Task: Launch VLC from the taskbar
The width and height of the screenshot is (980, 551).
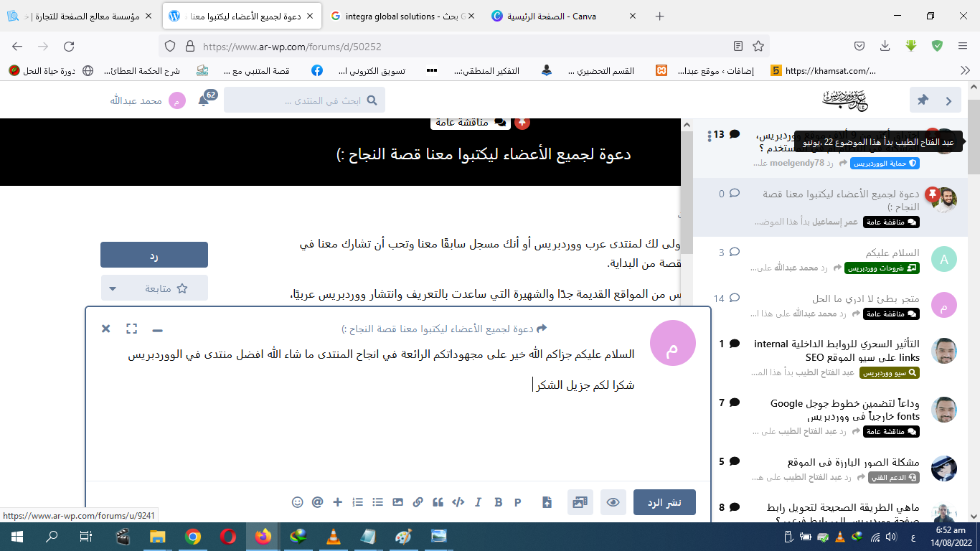Action: pos(333,536)
